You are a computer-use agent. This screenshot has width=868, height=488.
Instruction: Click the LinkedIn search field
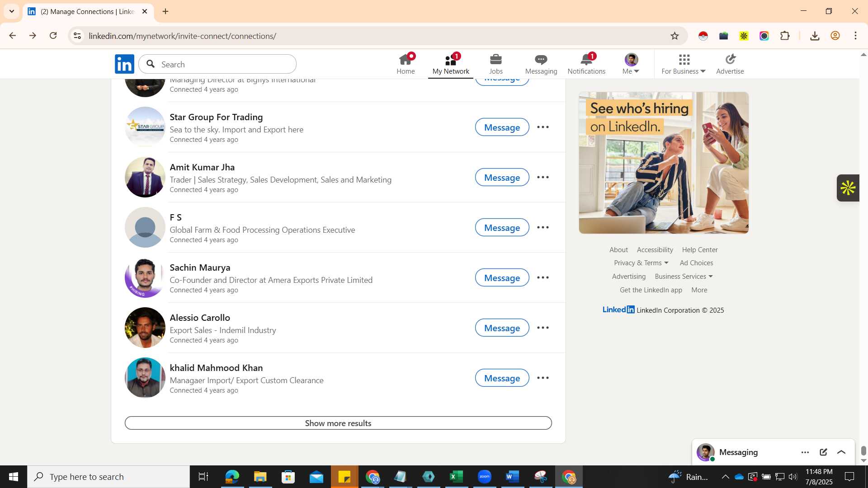[217, 64]
